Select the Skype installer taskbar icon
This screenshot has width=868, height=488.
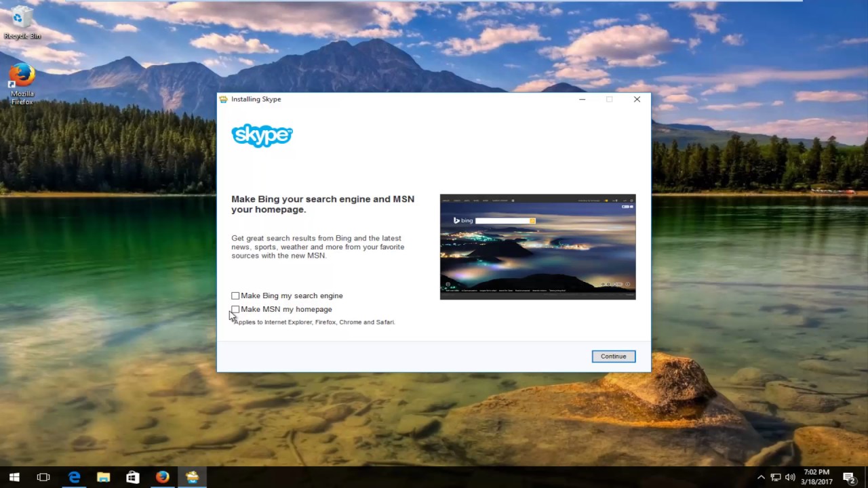(x=192, y=477)
